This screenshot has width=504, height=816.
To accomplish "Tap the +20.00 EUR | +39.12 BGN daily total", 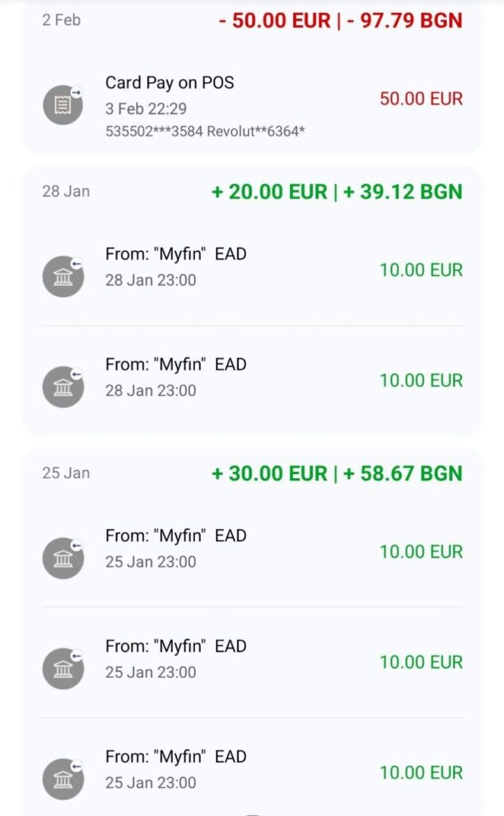I will tap(337, 191).
